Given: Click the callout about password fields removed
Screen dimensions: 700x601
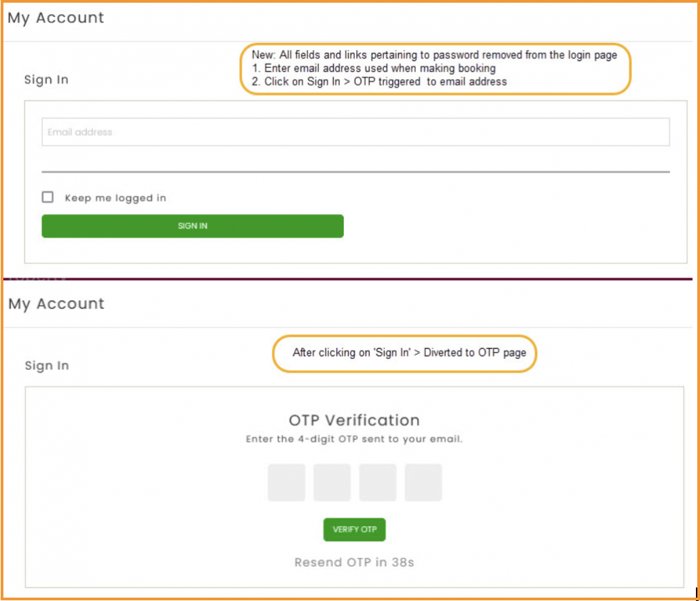Looking at the screenshot, I should 436,69.
